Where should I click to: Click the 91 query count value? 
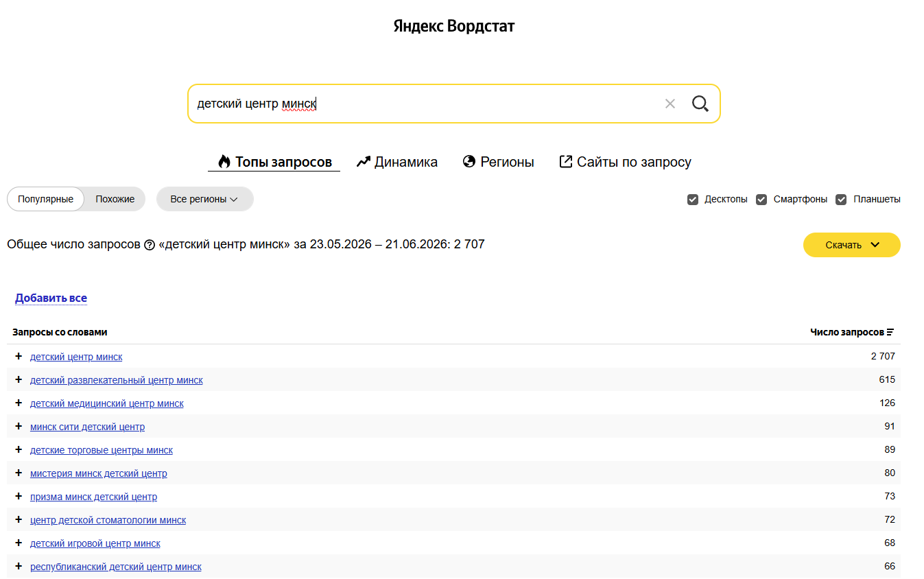[x=890, y=426]
